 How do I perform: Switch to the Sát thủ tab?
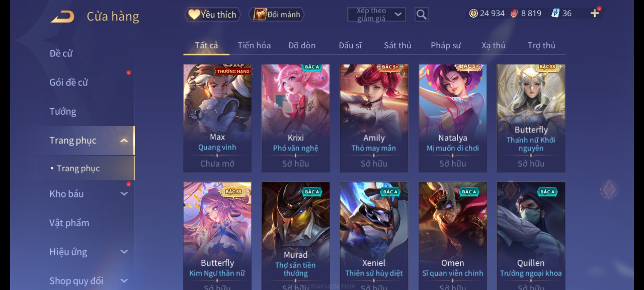397,45
